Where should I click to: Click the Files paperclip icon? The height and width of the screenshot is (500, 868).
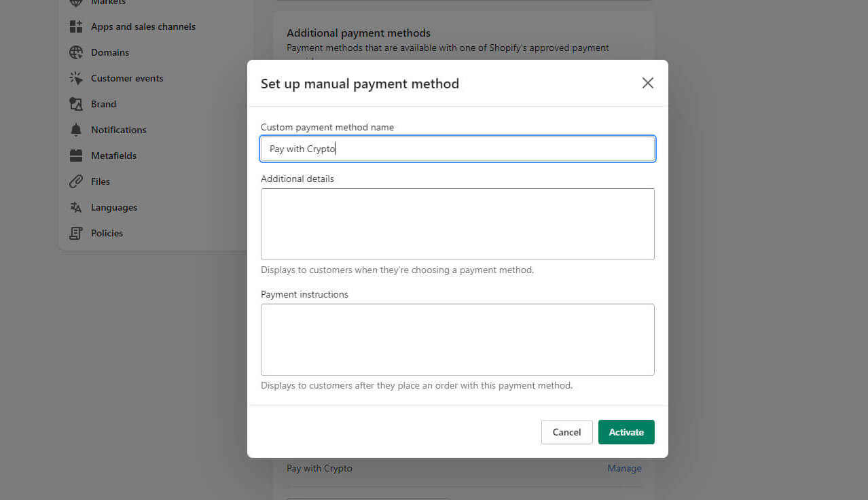76,181
